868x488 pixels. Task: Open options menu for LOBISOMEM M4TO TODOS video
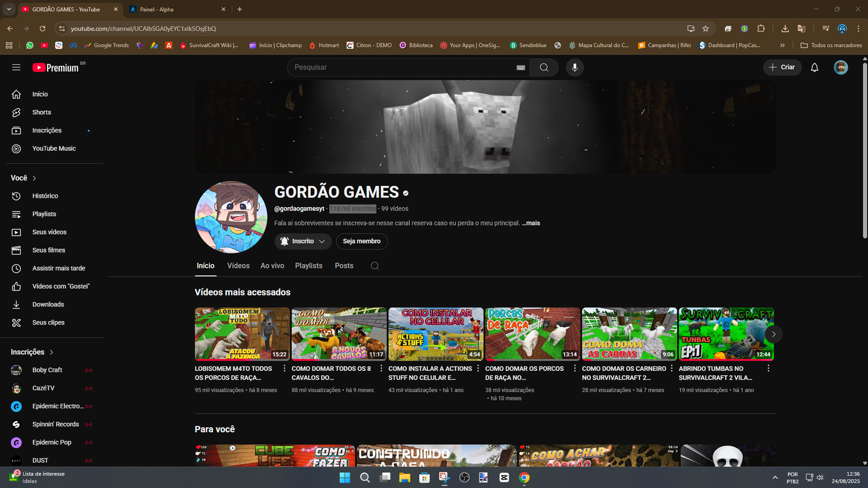tap(284, 368)
